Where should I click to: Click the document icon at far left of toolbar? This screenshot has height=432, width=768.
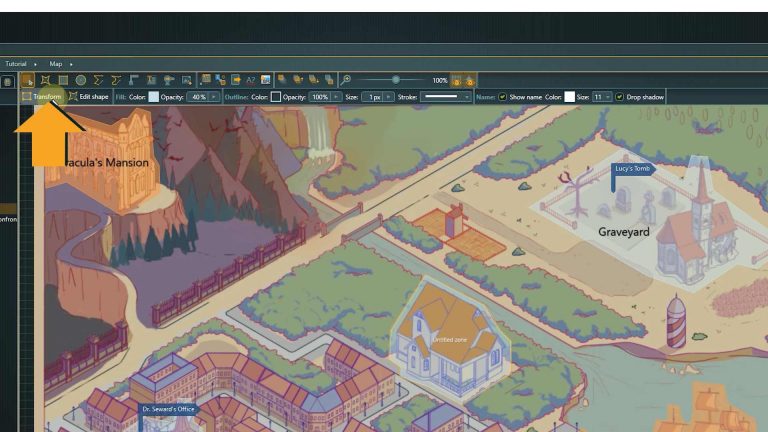point(7,82)
